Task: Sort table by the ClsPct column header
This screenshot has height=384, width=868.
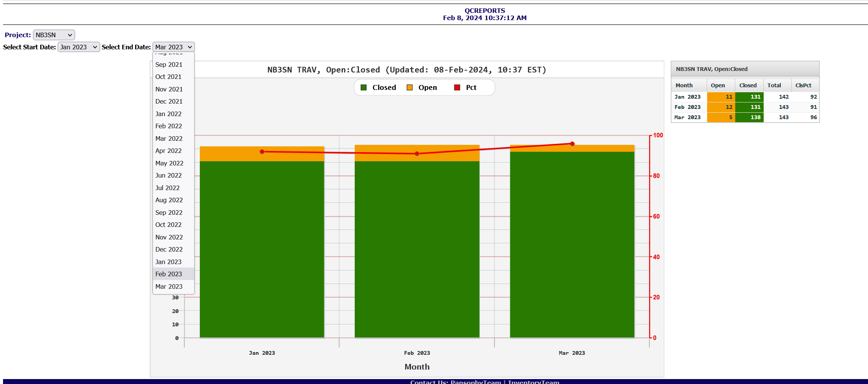Action: [803, 85]
